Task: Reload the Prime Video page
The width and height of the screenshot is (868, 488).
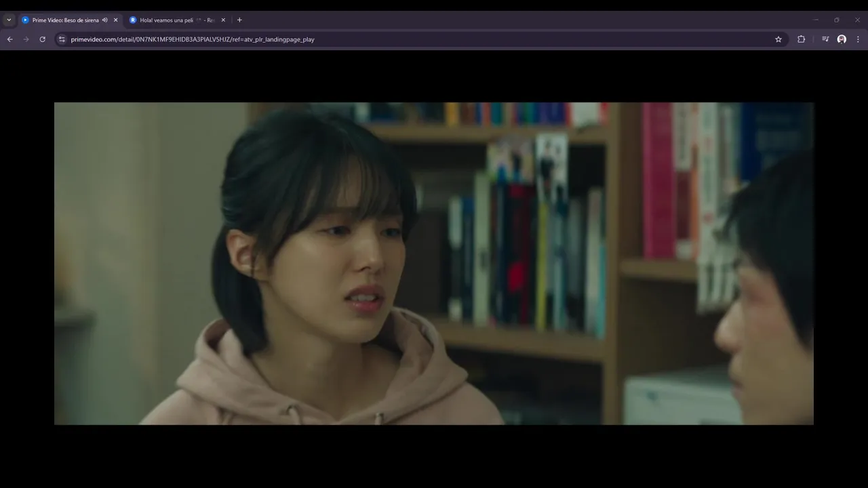Action: coord(43,39)
